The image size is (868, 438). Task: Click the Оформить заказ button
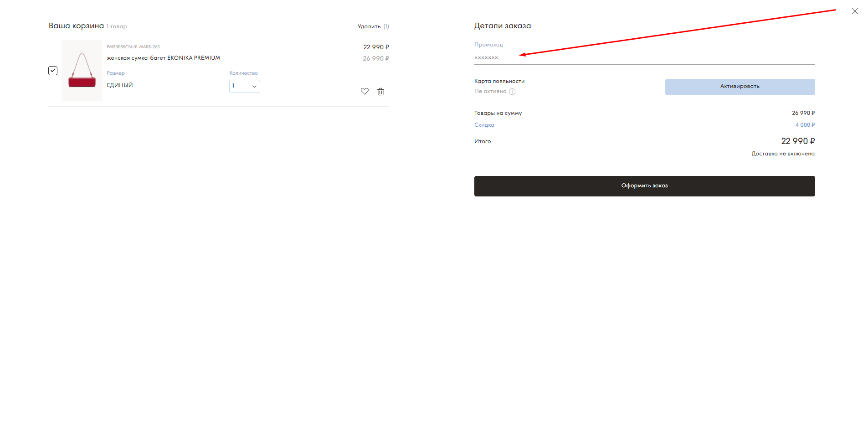click(x=644, y=186)
